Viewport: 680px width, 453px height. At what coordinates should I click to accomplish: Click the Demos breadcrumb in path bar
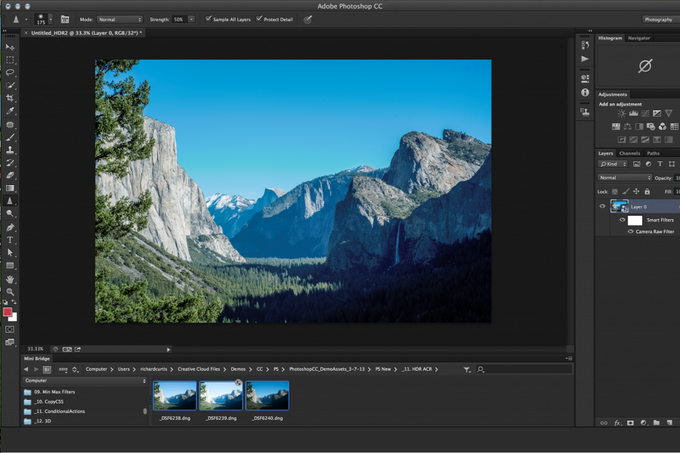pos(238,369)
